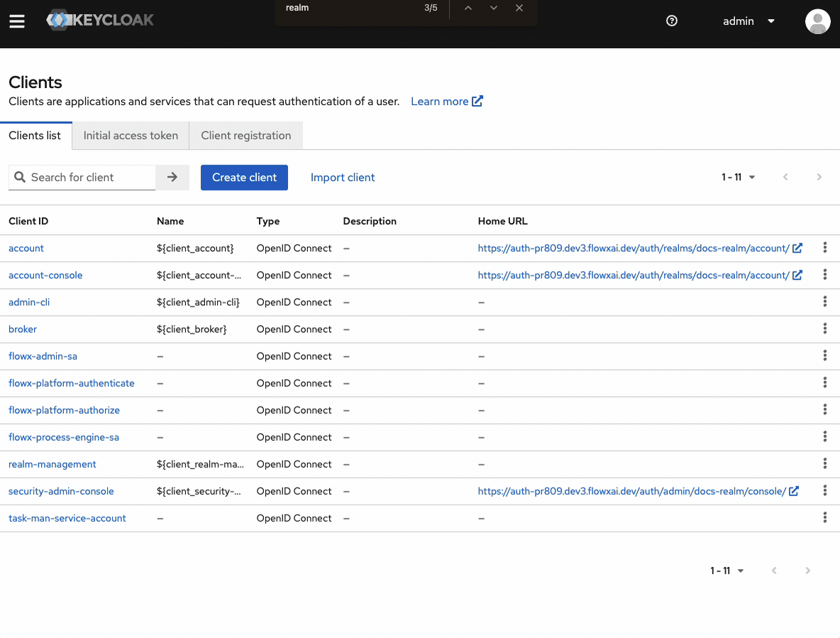Open kebab menu for task-man-service-account row
Viewport: 840px width, 638px height.
825,517
